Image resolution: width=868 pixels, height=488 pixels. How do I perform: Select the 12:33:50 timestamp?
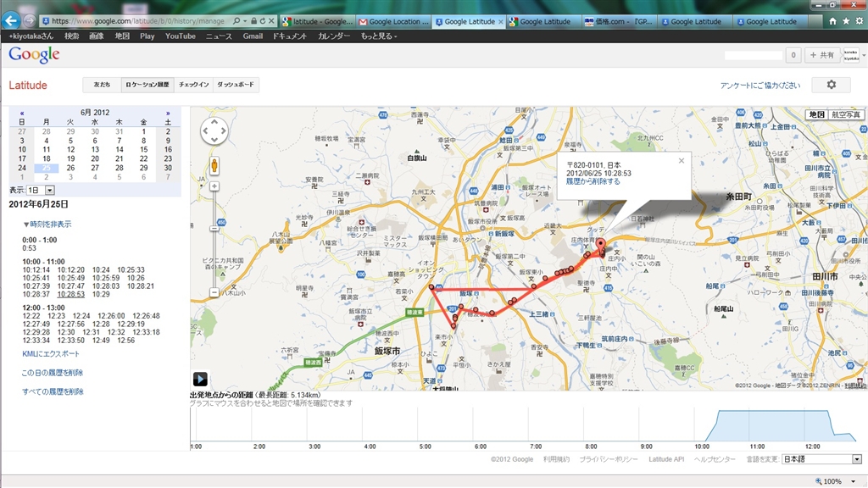[x=71, y=341]
